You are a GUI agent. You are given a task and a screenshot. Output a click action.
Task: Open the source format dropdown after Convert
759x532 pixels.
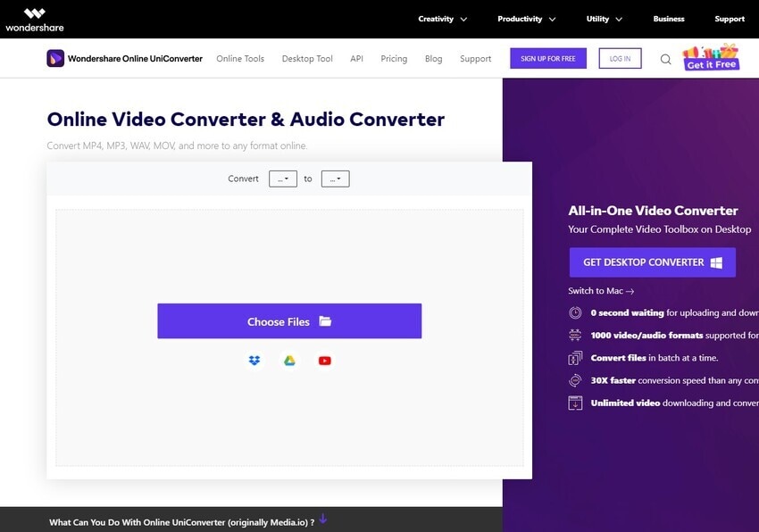(283, 179)
